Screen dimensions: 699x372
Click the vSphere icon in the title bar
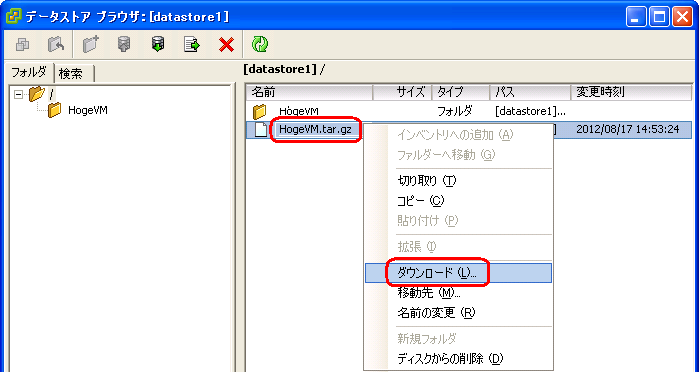click(13, 17)
